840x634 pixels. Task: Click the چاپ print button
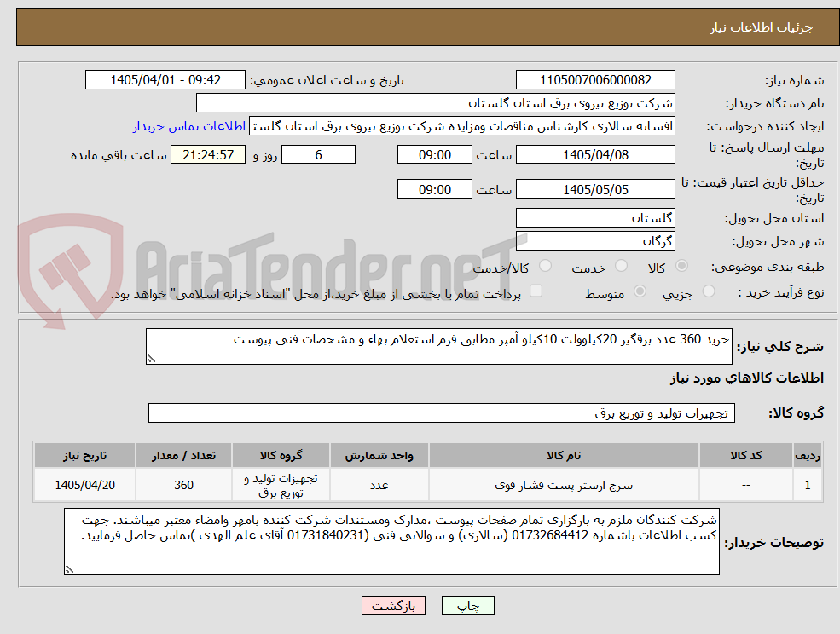point(467,606)
